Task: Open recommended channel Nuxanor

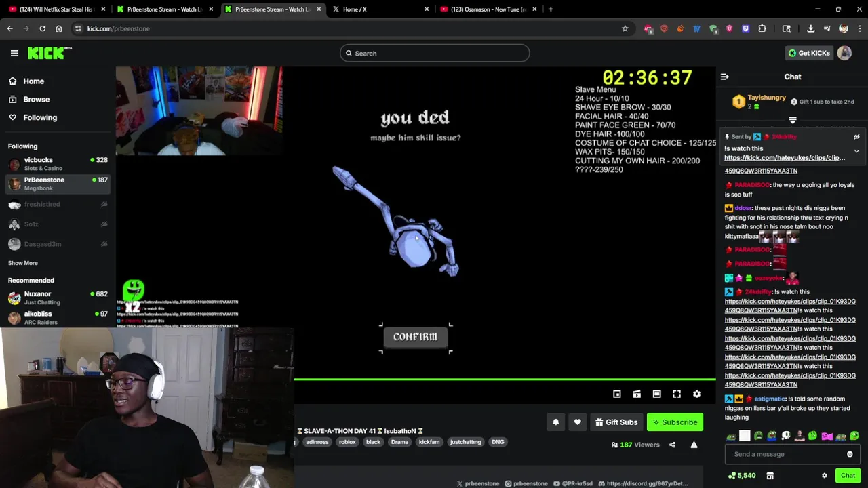Action: (58, 298)
